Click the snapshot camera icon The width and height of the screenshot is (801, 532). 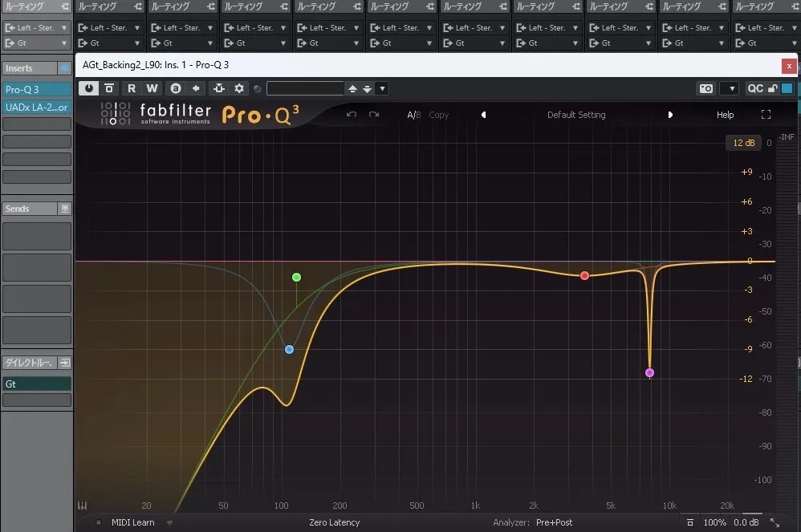[706, 88]
